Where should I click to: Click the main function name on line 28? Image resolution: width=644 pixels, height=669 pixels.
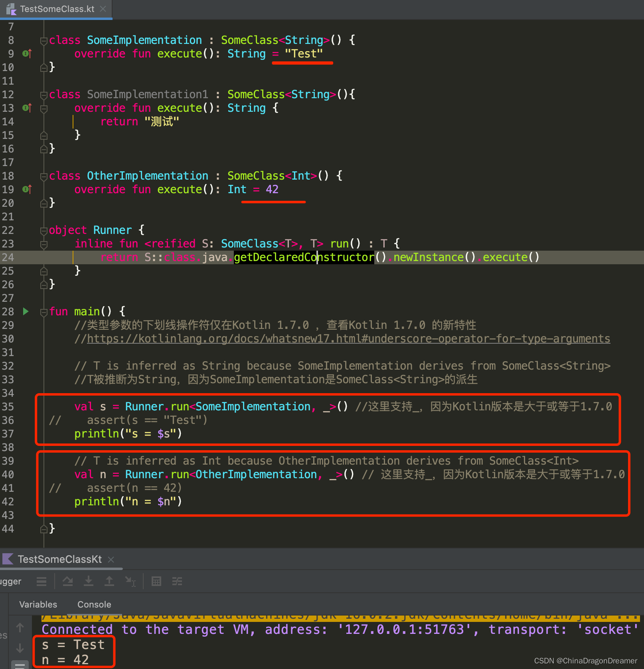pos(87,311)
